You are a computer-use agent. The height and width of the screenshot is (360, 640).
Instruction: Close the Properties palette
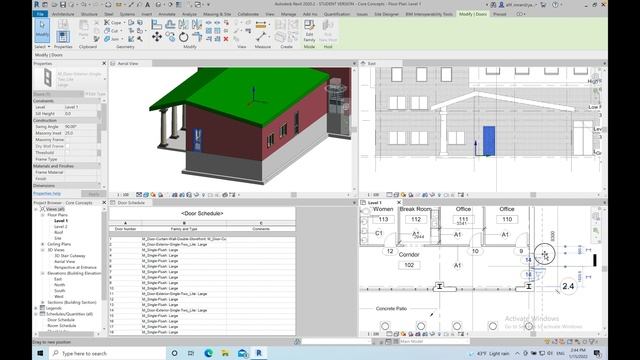(x=104, y=63)
